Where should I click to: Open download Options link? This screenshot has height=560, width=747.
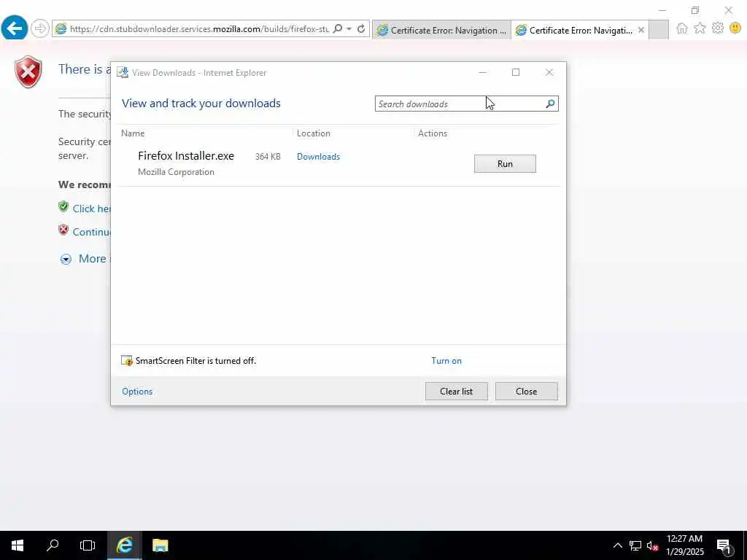point(137,392)
